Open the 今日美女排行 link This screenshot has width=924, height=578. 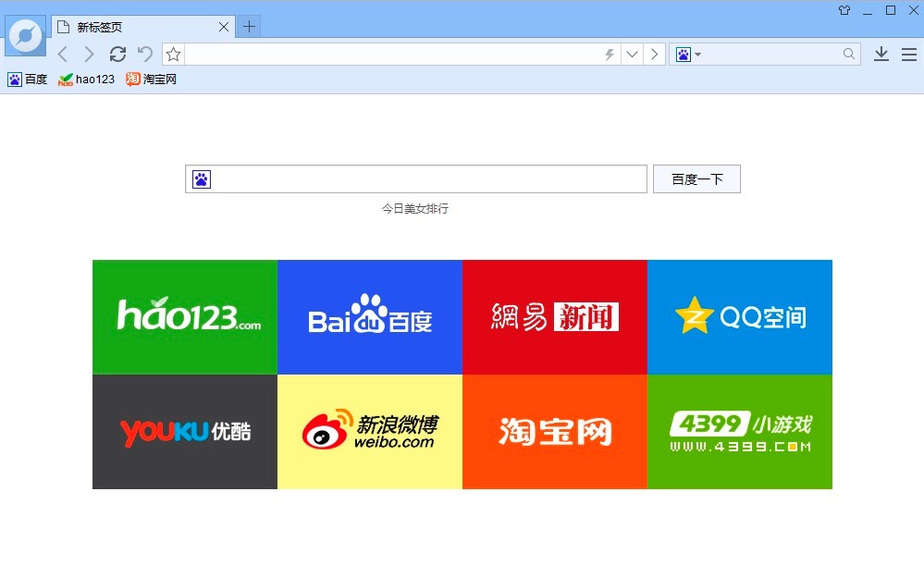tap(414, 209)
